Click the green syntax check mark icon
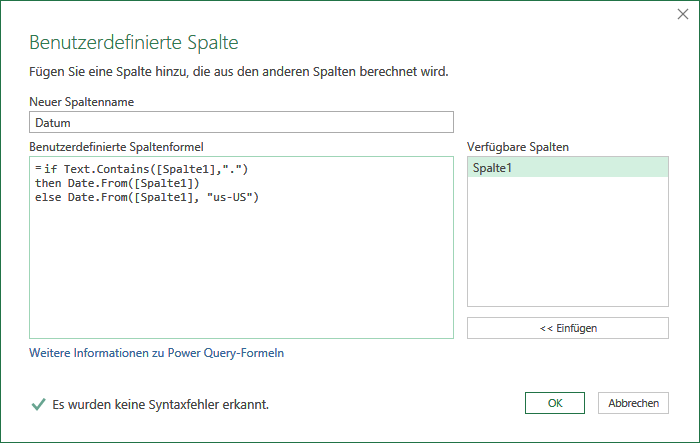700x443 pixels. tap(38, 404)
